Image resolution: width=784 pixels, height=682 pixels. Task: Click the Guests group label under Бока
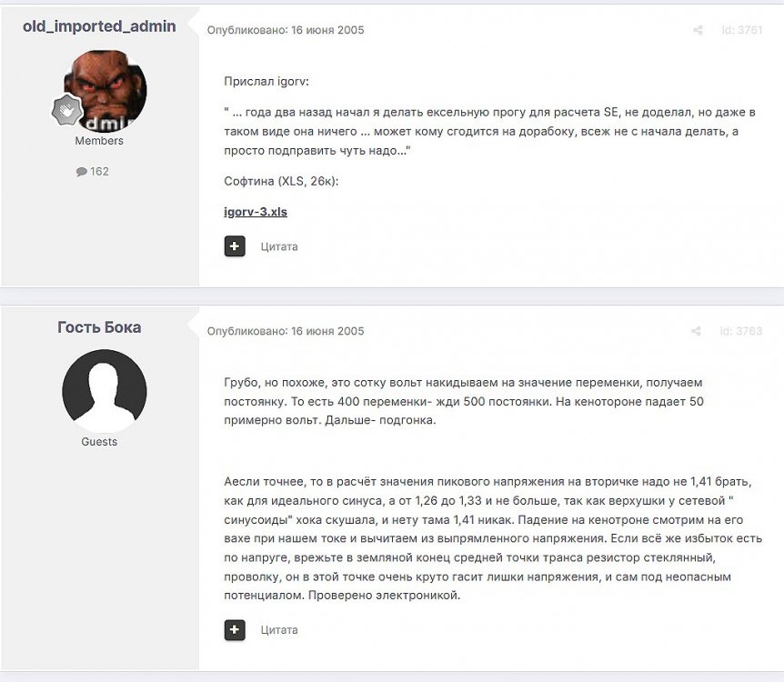coord(99,442)
